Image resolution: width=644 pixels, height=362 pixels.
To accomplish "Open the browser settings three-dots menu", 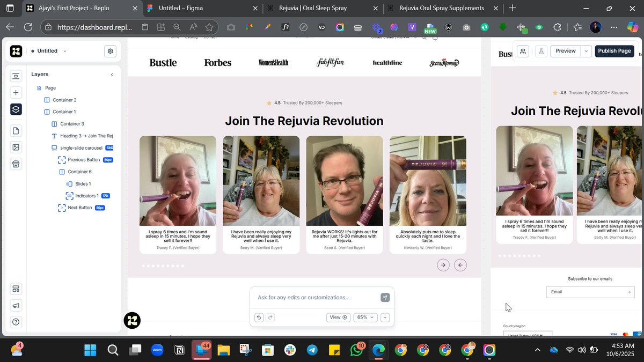I will (614, 27).
